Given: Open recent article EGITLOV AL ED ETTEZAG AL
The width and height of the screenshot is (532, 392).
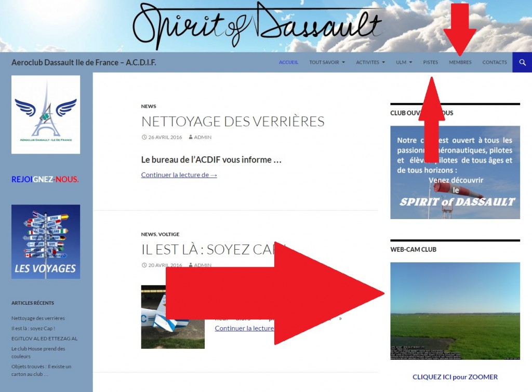Looking at the screenshot, I should [45, 339].
